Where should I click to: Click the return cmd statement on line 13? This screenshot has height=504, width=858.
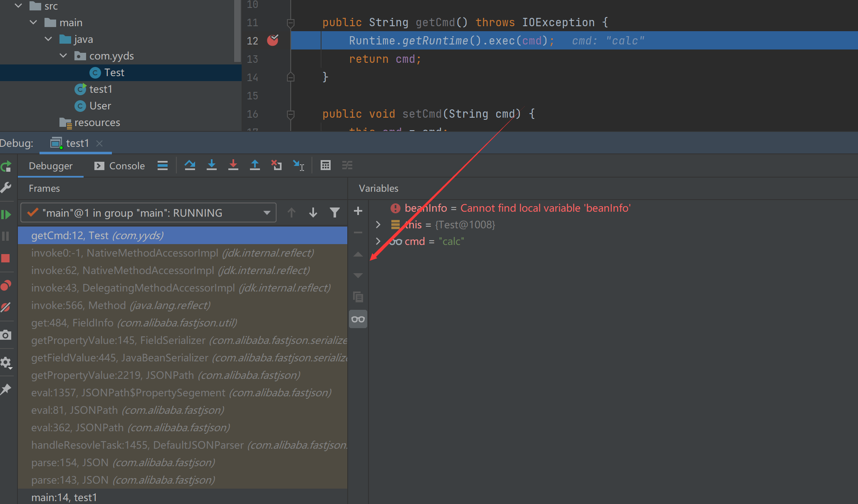coord(385,59)
